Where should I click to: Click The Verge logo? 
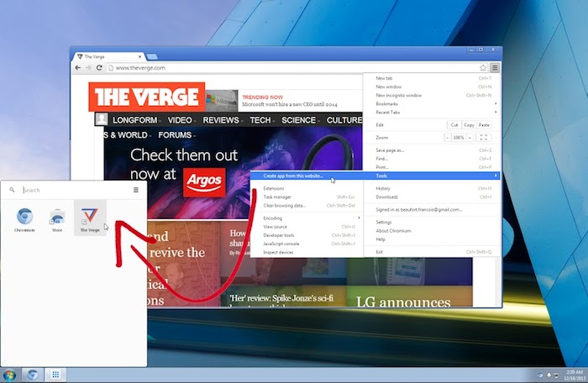click(147, 97)
